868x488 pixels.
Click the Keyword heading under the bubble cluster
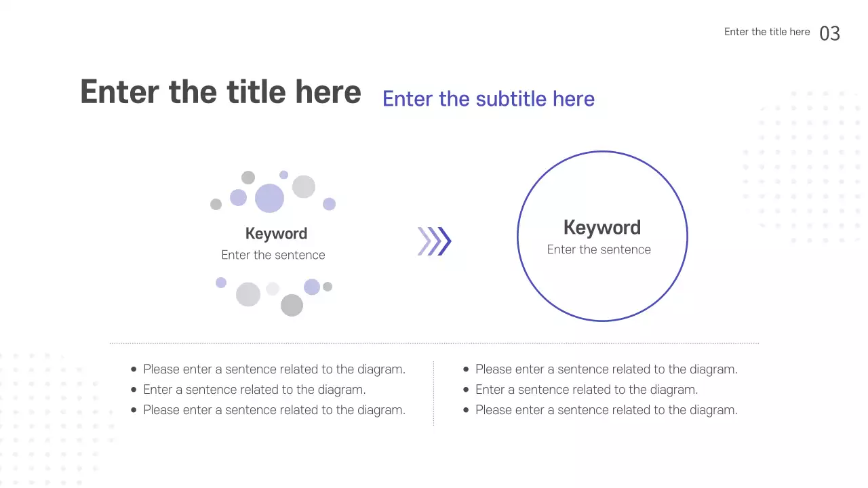click(x=276, y=234)
